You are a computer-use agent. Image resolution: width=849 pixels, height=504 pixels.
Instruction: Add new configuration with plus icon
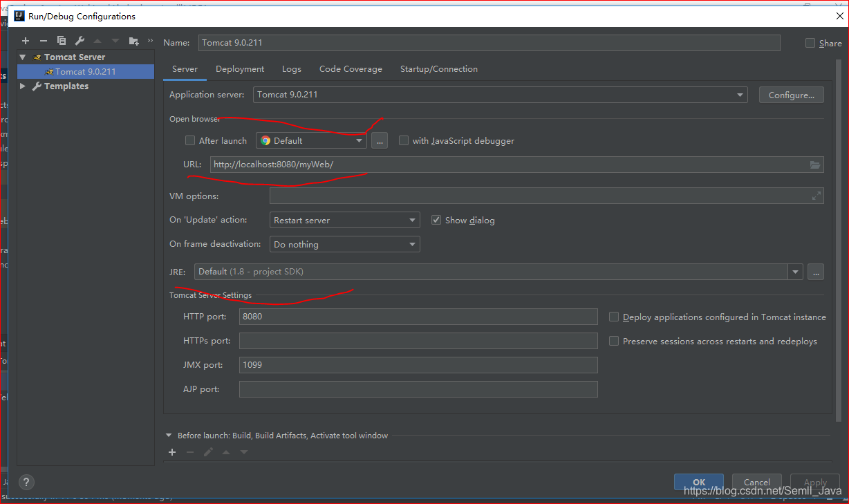pyautogui.click(x=26, y=41)
